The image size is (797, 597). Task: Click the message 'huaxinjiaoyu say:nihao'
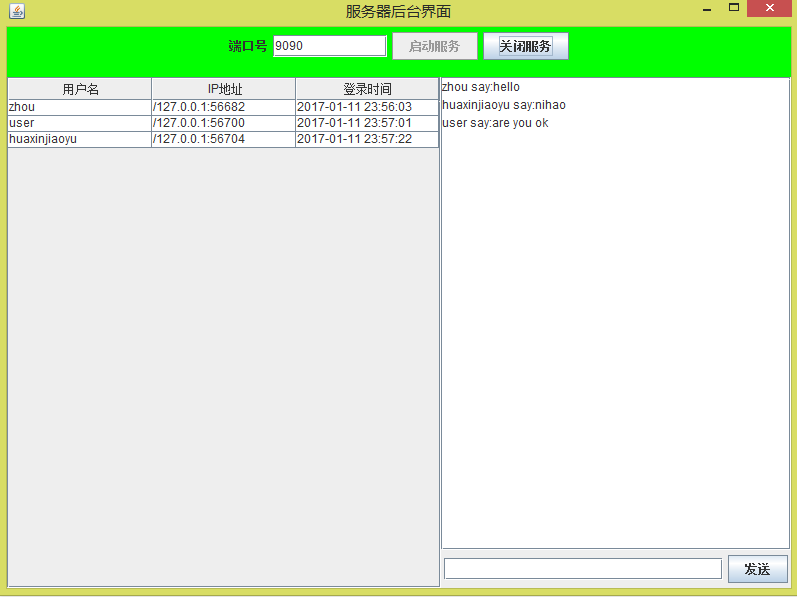coord(504,105)
